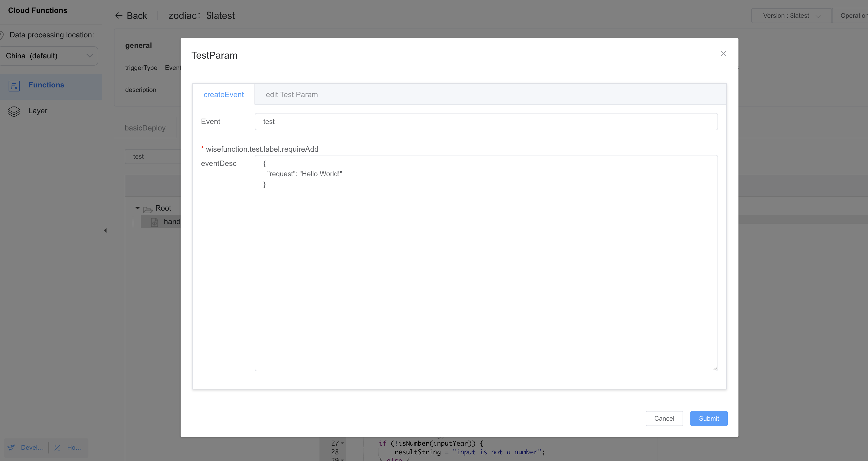The width and height of the screenshot is (868, 461).
Task: Open the basicDeploy tab
Action: 145,128
